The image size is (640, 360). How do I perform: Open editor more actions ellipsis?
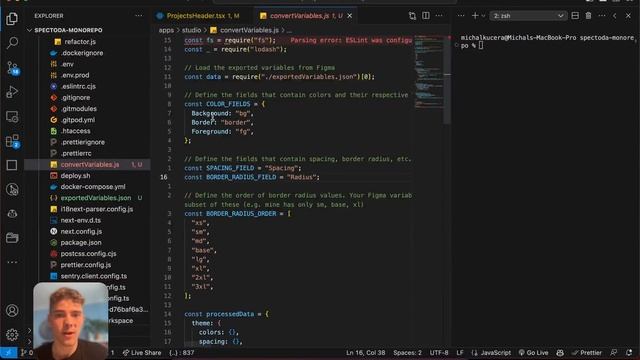(x=439, y=16)
